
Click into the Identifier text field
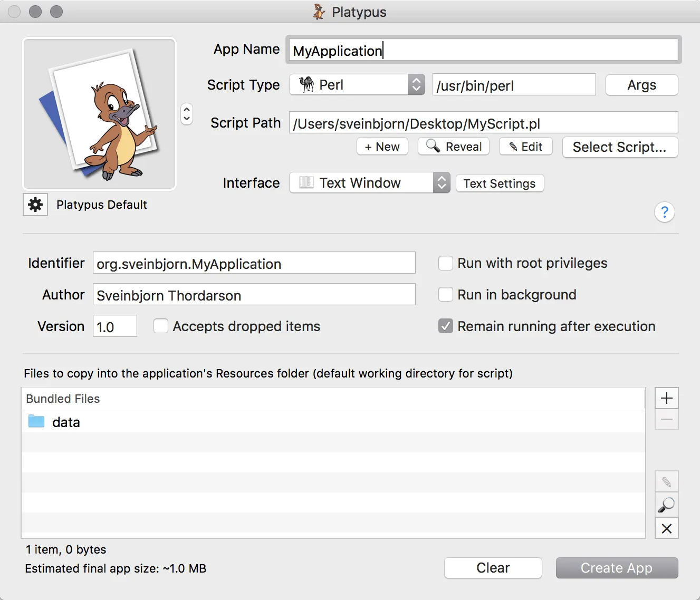click(254, 263)
